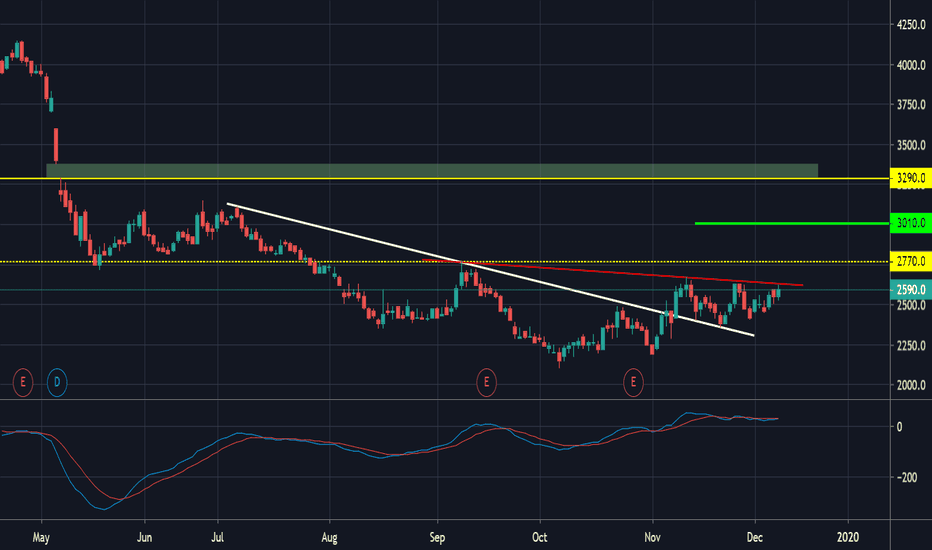Click the Aug label on time axis
This screenshot has width=932, height=550.
[329, 538]
